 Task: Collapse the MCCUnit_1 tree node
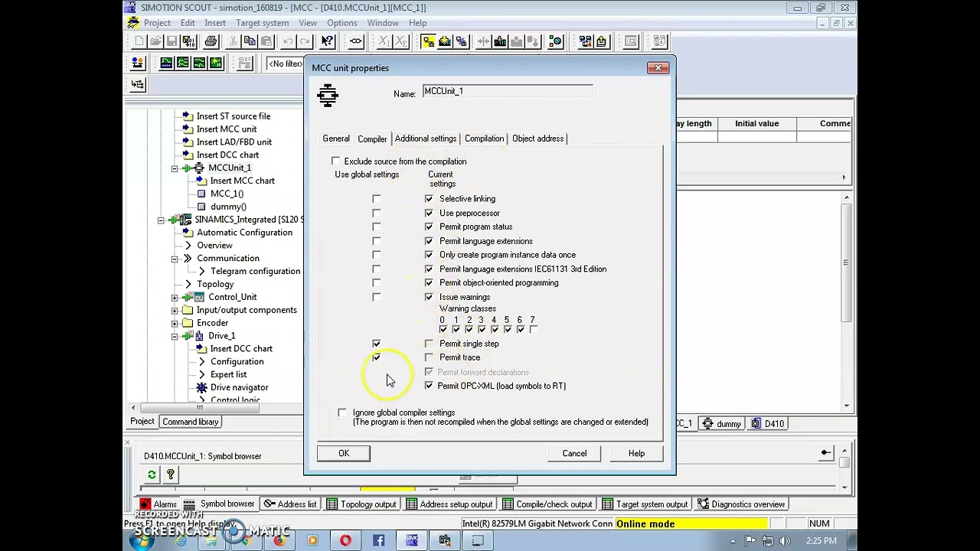175,168
